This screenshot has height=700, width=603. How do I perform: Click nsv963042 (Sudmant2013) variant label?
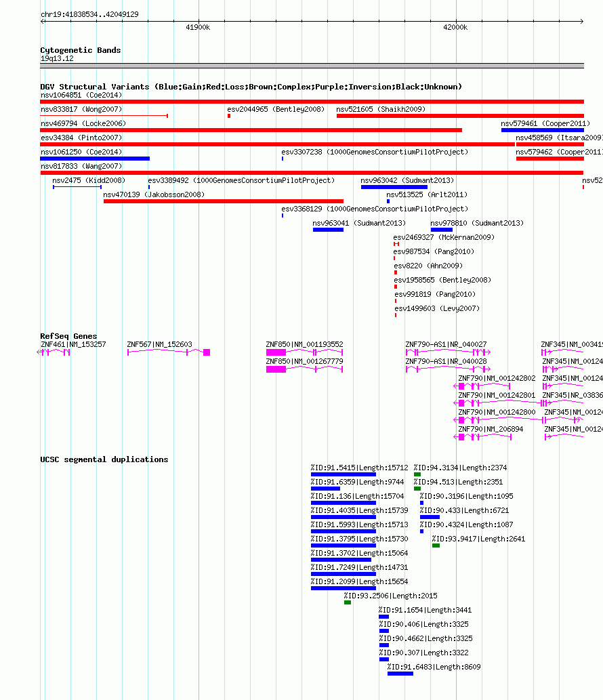pos(407,181)
